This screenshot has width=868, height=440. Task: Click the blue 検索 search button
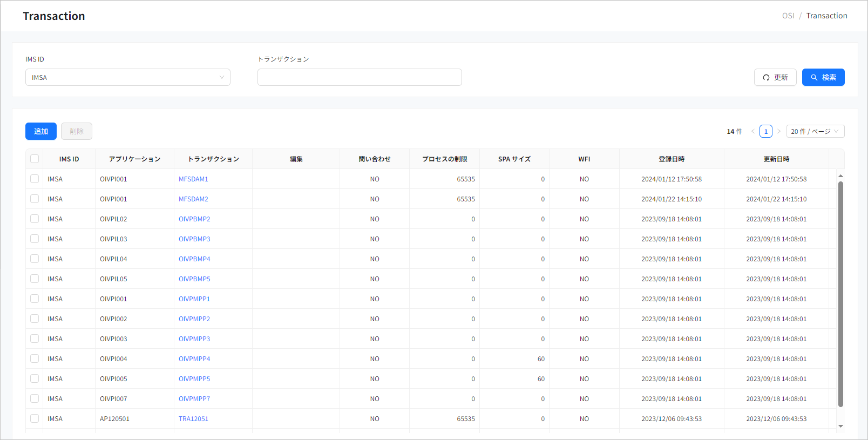click(823, 77)
